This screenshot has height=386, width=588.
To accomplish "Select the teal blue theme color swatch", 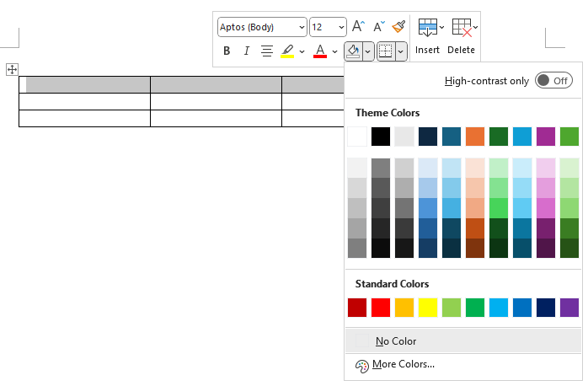I will click(x=452, y=137).
